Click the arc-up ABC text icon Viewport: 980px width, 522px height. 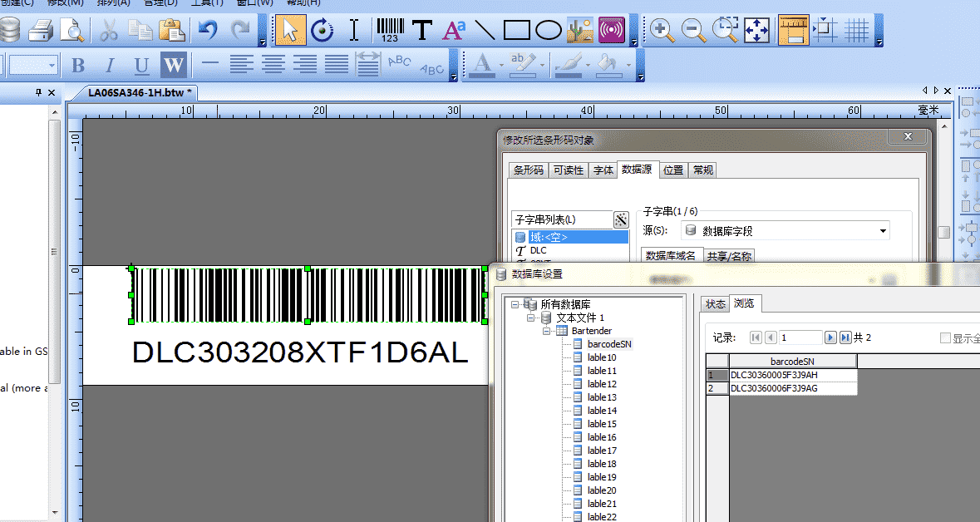pyautogui.click(x=399, y=62)
